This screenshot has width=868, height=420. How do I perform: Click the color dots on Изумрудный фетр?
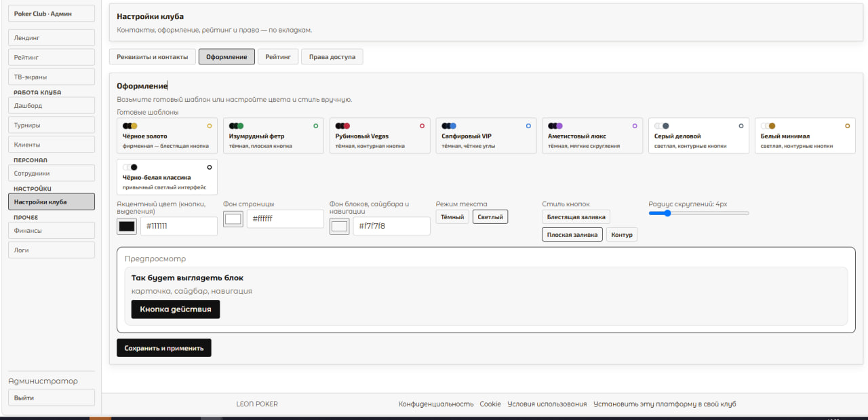pos(237,126)
